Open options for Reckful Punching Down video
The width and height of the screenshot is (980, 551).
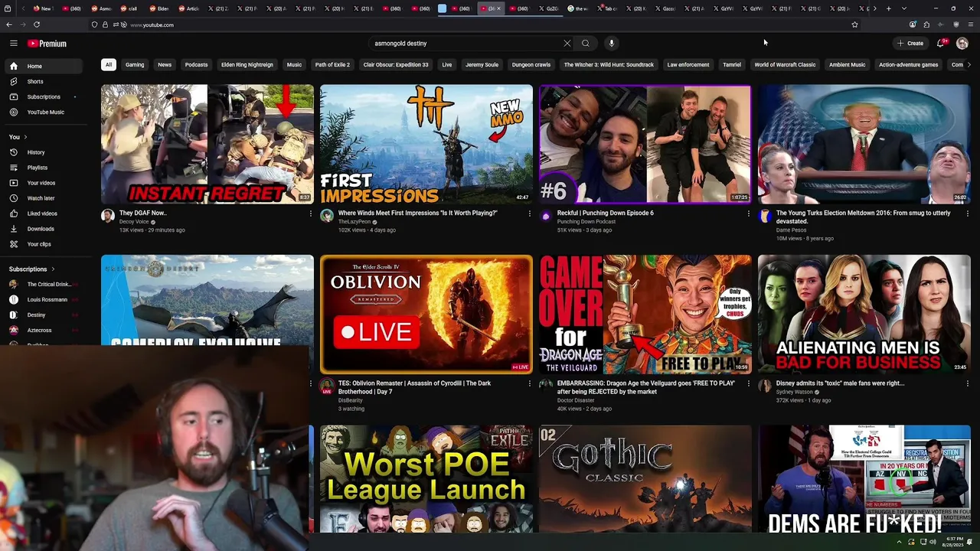click(748, 214)
